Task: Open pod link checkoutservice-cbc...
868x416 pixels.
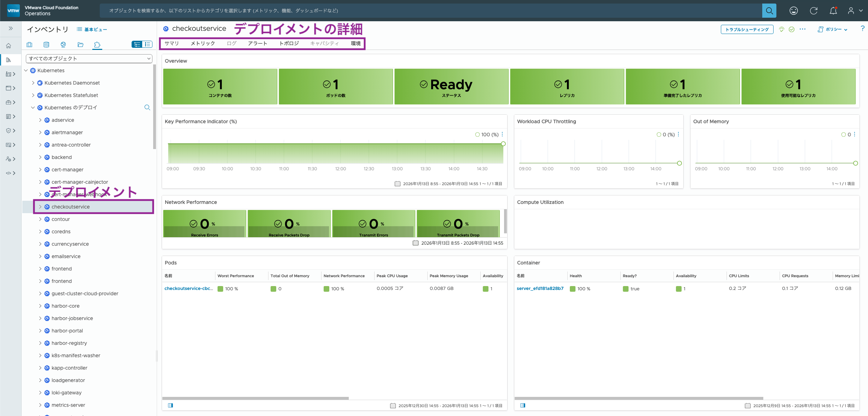Action: click(x=189, y=289)
